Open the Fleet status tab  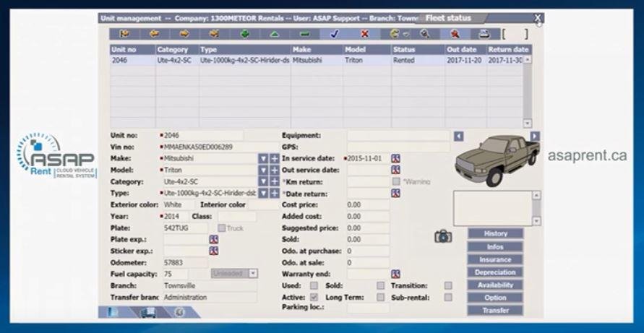[448, 18]
